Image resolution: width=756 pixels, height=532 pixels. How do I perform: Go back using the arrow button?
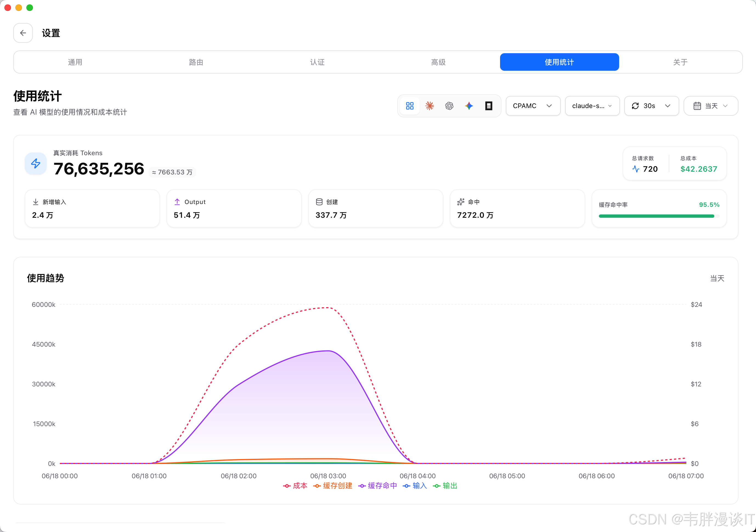(x=23, y=33)
